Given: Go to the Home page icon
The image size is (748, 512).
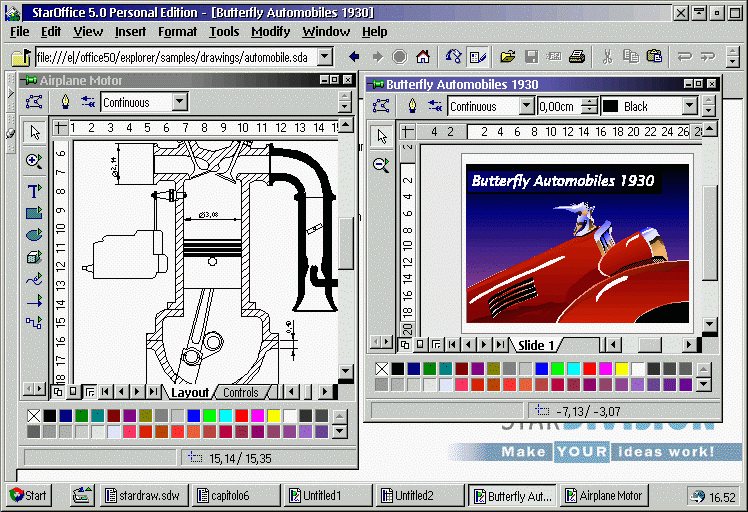Looking at the screenshot, I should click(423, 57).
